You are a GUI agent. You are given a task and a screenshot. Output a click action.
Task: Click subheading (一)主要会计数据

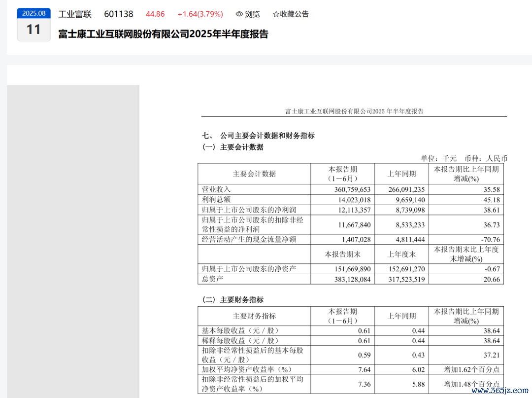click(x=233, y=147)
